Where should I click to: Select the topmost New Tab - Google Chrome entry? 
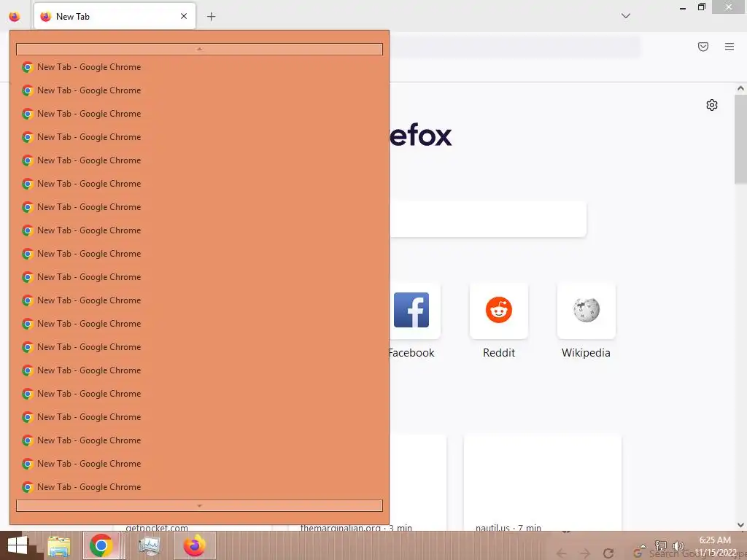point(200,67)
